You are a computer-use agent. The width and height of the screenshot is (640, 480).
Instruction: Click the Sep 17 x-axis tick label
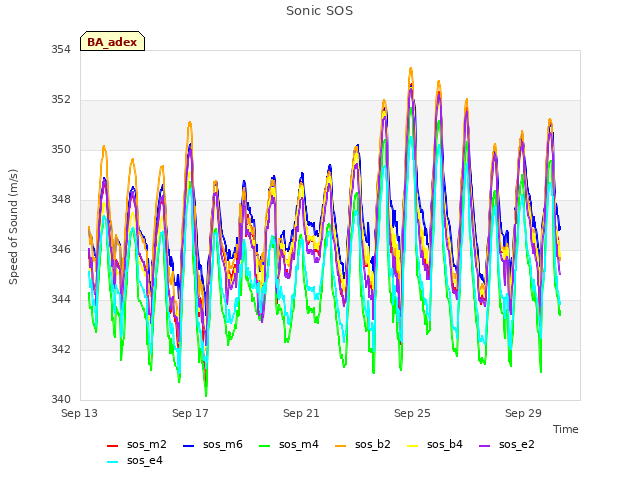(x=190, y=413)
